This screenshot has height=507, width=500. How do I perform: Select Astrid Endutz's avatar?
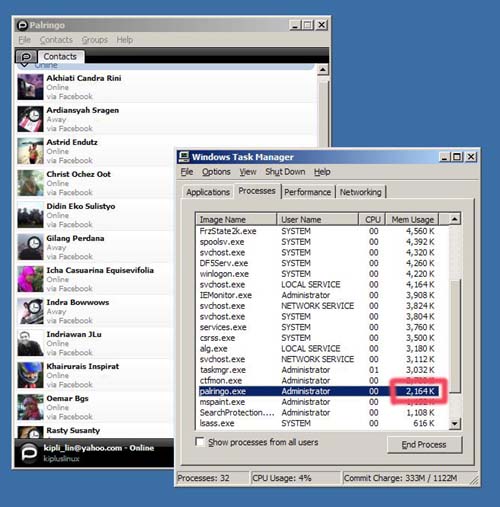(30, 151)
